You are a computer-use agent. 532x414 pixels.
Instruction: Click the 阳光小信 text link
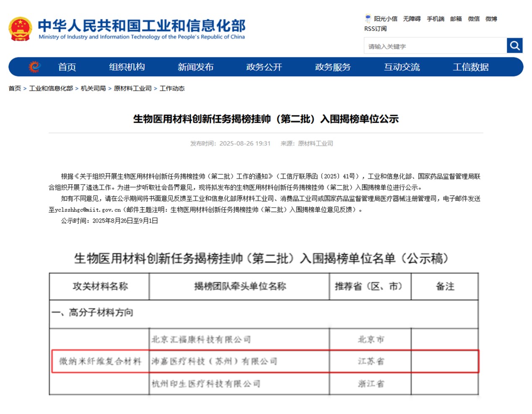coord(386,19)
